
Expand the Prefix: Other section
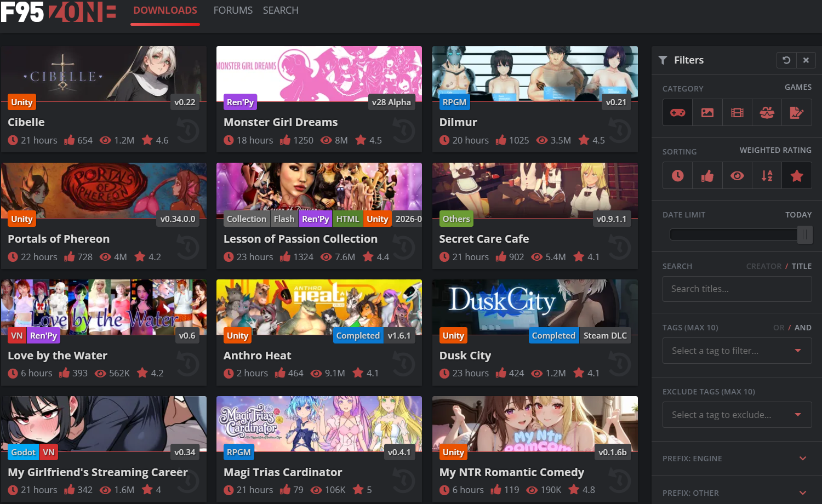tap(737, 492)
